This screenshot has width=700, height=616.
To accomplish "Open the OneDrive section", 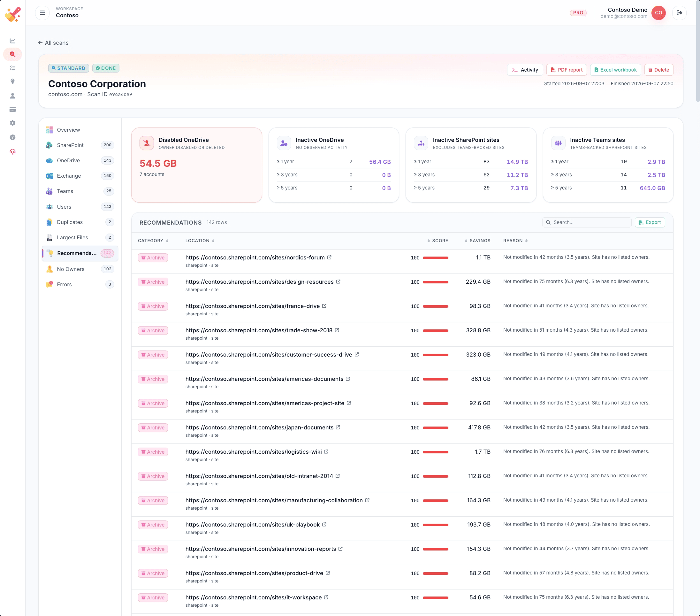I will [x=80, y=161].
